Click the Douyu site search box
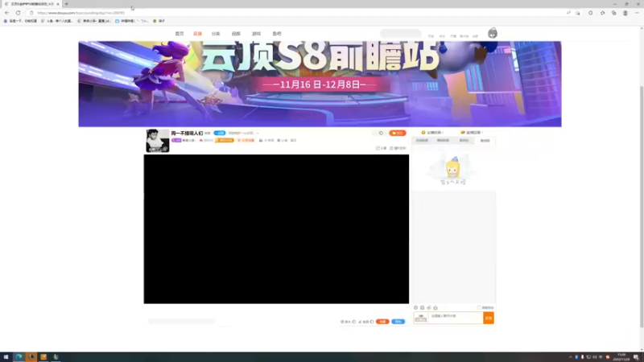 tap(400, 33)
